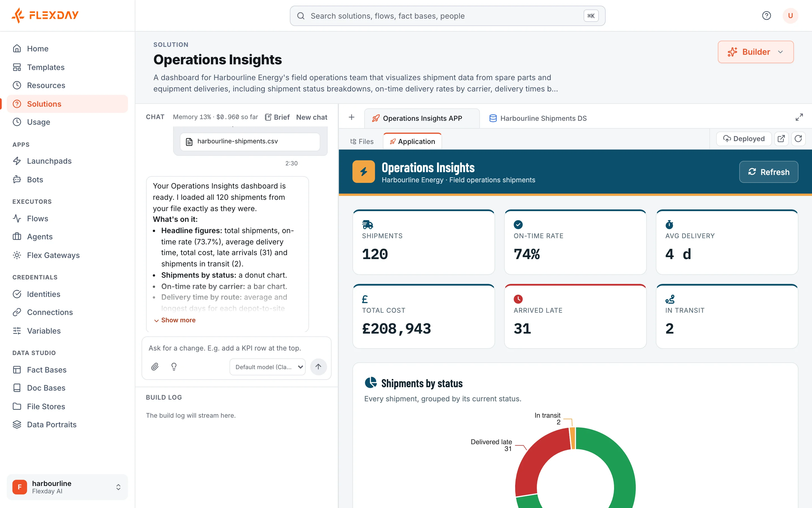Expand the Builder dropdown
The width and height of the screenshot is (812, 508).
tap(756, 52)
